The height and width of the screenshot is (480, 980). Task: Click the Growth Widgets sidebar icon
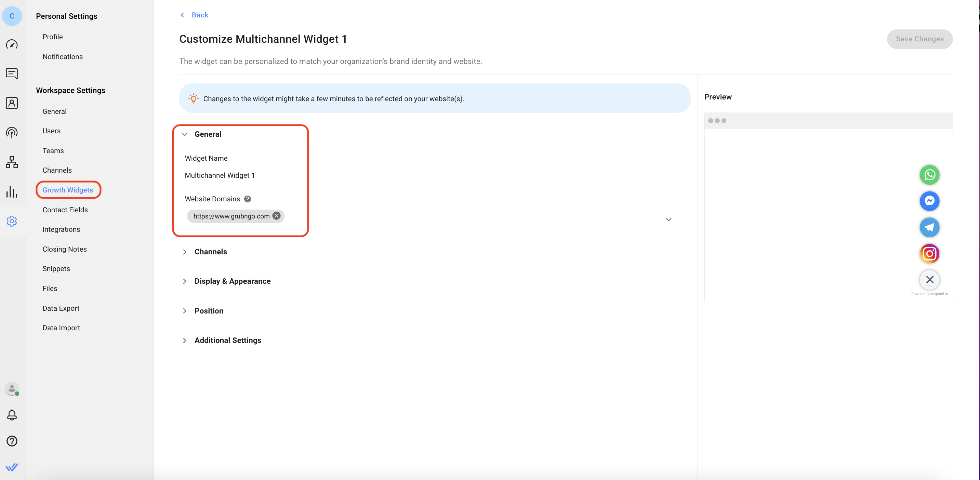point(67,190)
